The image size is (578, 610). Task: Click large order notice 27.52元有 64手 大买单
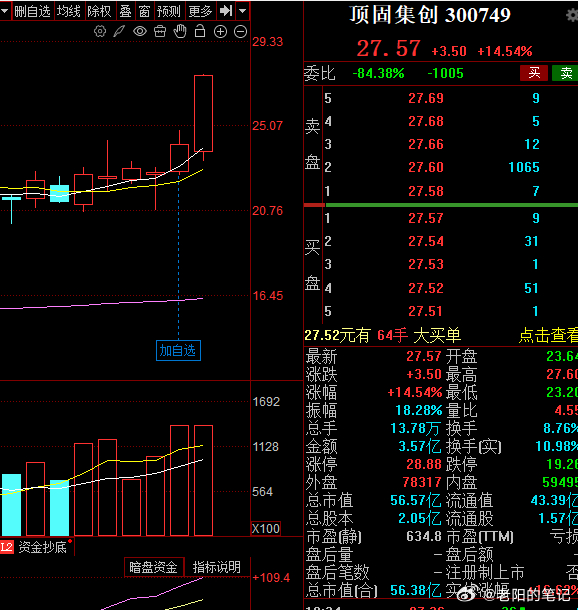pos(382,335)
